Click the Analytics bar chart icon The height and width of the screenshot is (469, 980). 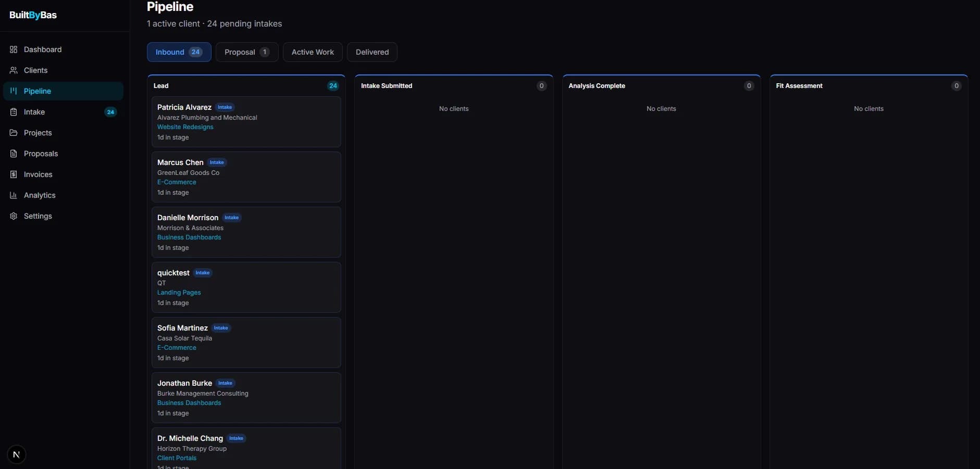click(x=14, y=195)
